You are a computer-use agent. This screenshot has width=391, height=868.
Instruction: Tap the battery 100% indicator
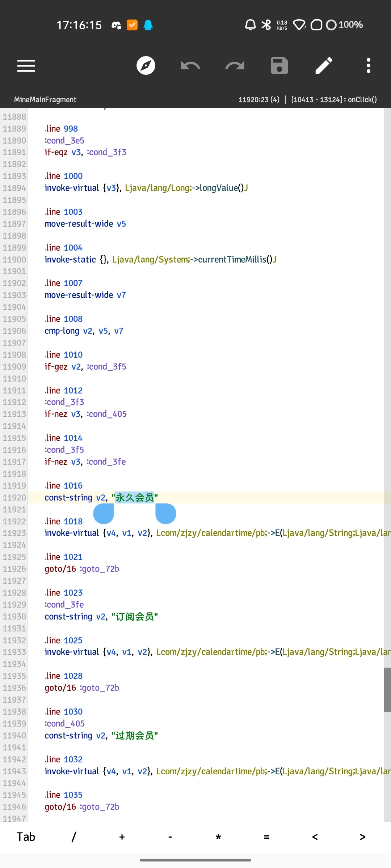(x=345, y=25)
